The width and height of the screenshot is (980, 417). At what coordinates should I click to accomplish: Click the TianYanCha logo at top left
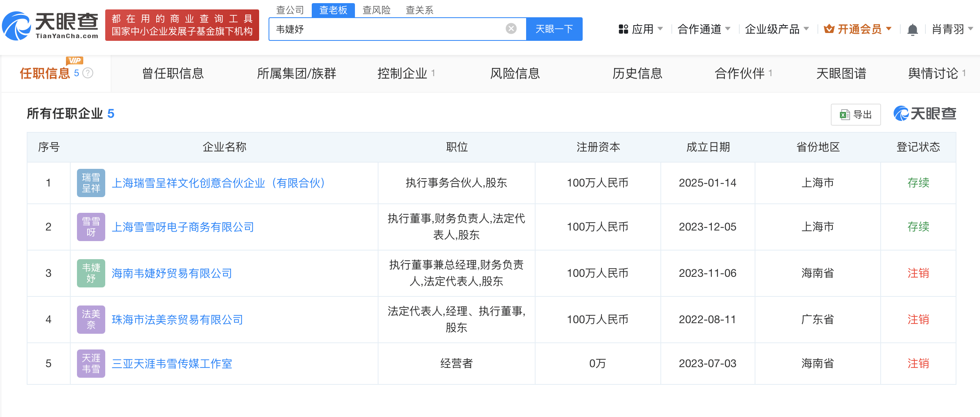coord(50,26)
